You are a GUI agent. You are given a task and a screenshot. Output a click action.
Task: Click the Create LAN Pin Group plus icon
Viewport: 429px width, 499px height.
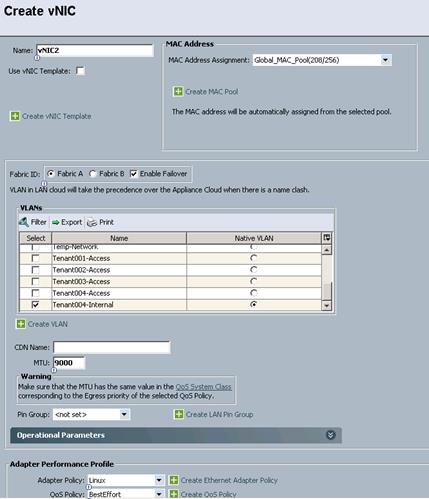pyautogui.click(x=179, y=414)
